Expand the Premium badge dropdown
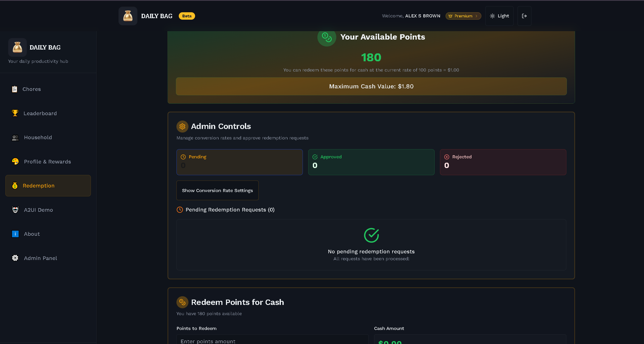The width and height of the screenshot is (644, 344). [463, 16]
